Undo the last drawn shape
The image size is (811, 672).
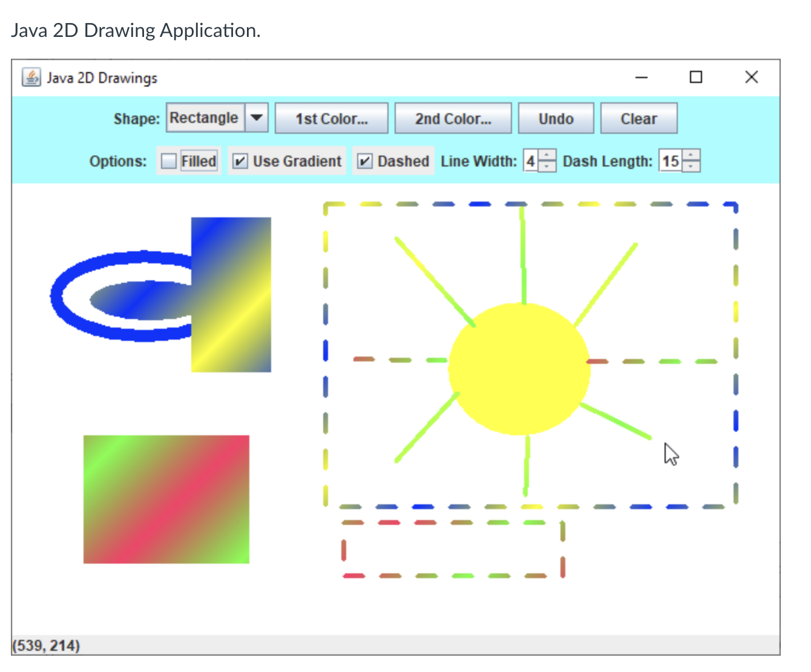556,119
